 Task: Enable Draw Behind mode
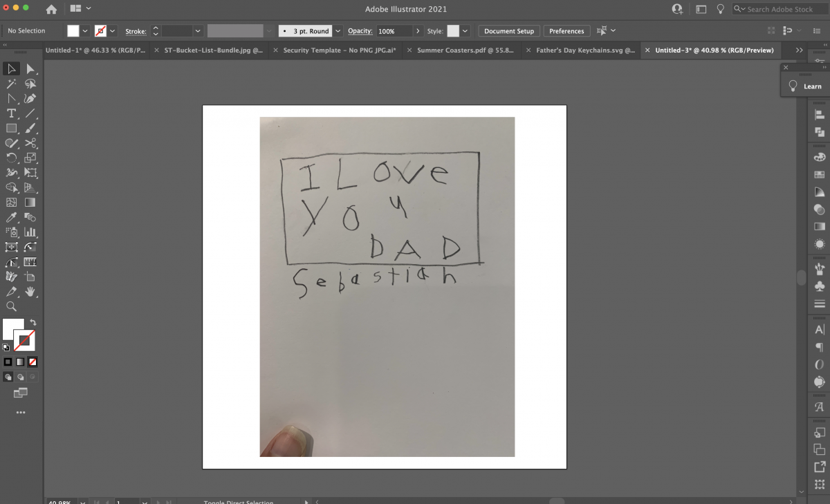[x=20, y=377]
